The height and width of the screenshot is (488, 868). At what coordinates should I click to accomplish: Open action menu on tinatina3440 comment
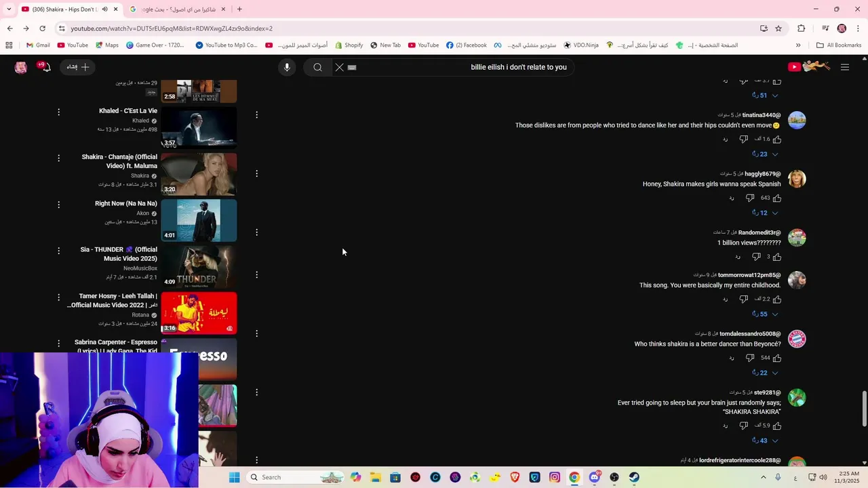256,115
